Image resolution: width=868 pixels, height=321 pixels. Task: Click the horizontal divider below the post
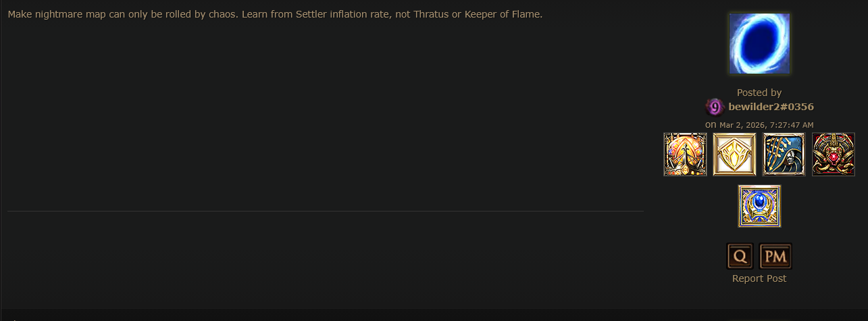[326, 211]
